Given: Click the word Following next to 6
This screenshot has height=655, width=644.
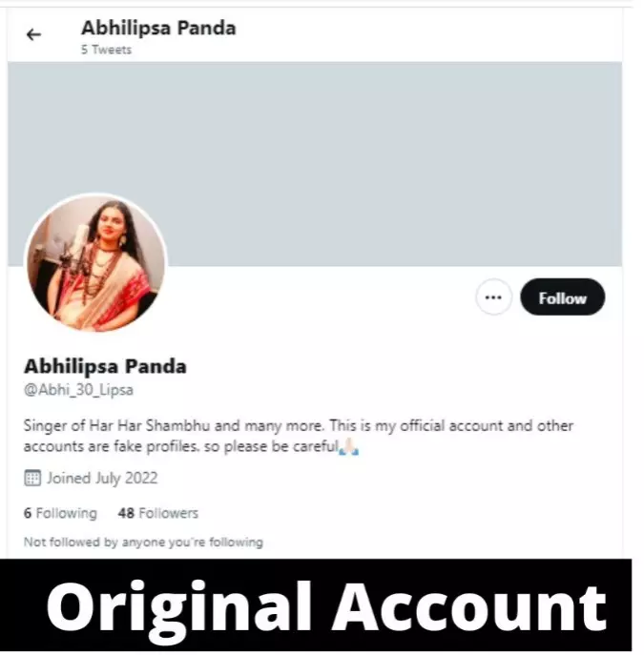Looking at the screenshot, I should click(67, 513).
